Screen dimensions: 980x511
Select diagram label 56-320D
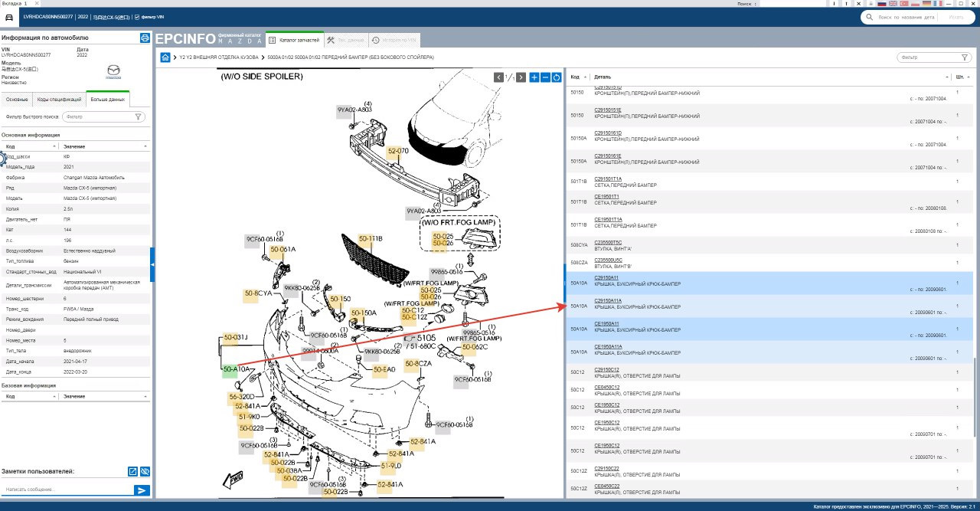(x=242, y=397)
